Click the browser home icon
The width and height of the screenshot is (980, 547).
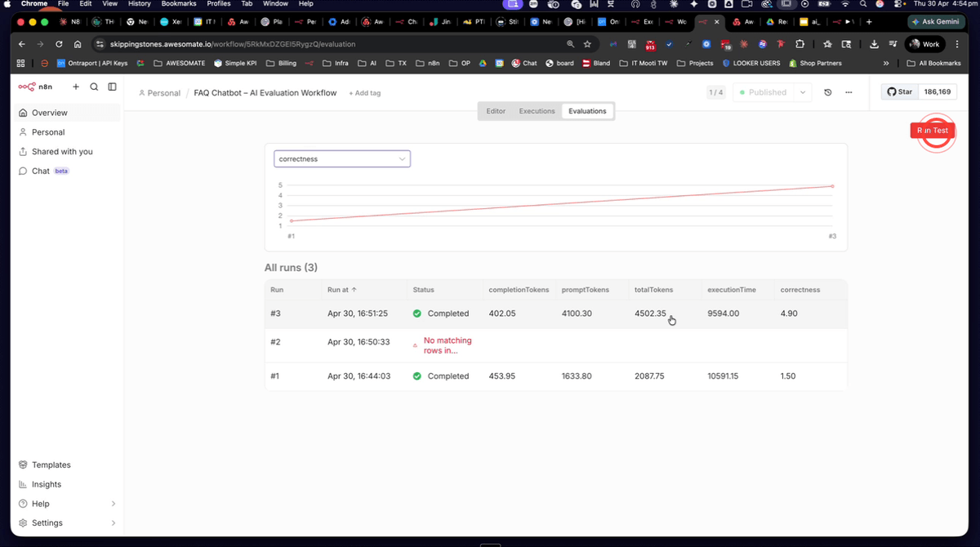click(x=77, y=44)
